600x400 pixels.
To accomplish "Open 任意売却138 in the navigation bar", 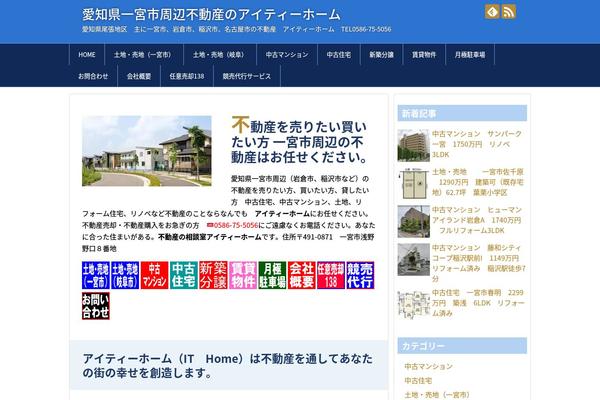I will [x=187, y=76].
